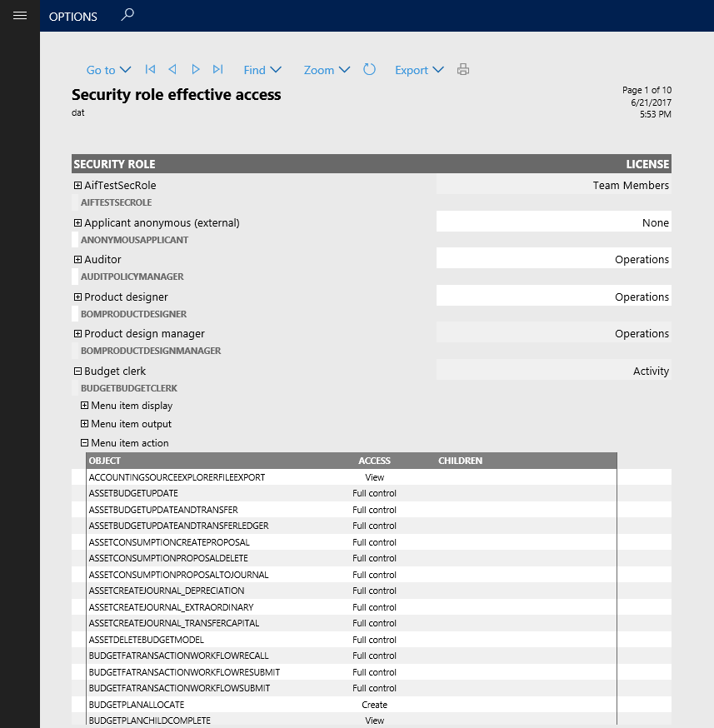This screenshot has width=714, height=728.
Task: Go to the first page of the report
Action: pyautogui.click(x=150, y=70)
